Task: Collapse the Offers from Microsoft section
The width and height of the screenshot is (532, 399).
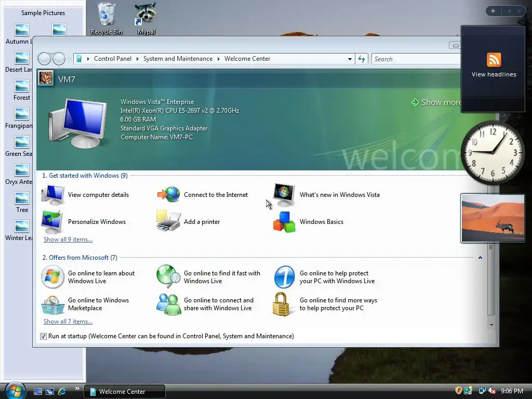Action: pyautogui.click(x=480, y=258)
